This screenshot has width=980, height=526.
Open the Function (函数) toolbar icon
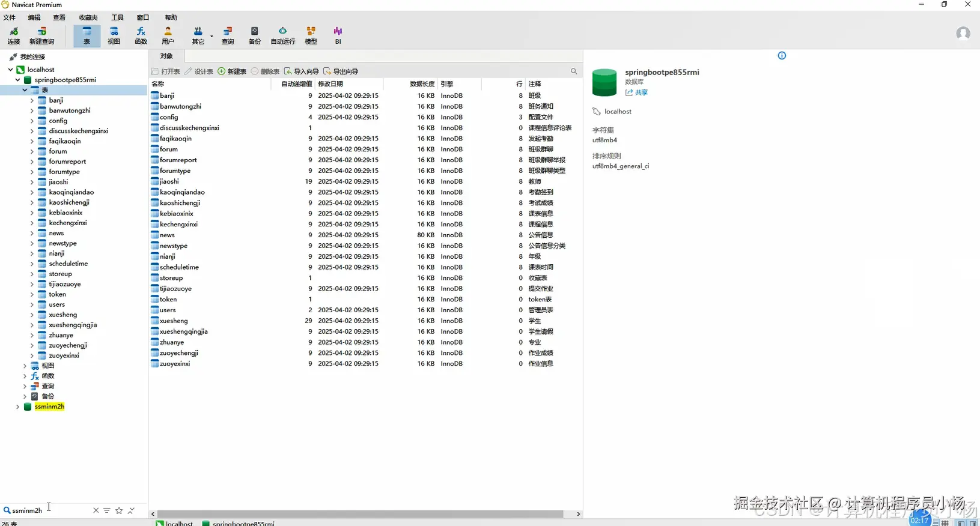tap(141, 35)
